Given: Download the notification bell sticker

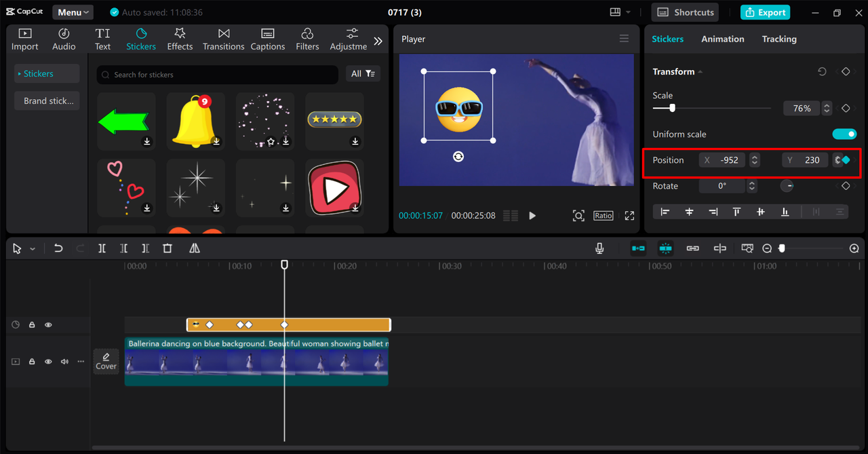Looking at the screenshot, I should coord(216,141).
